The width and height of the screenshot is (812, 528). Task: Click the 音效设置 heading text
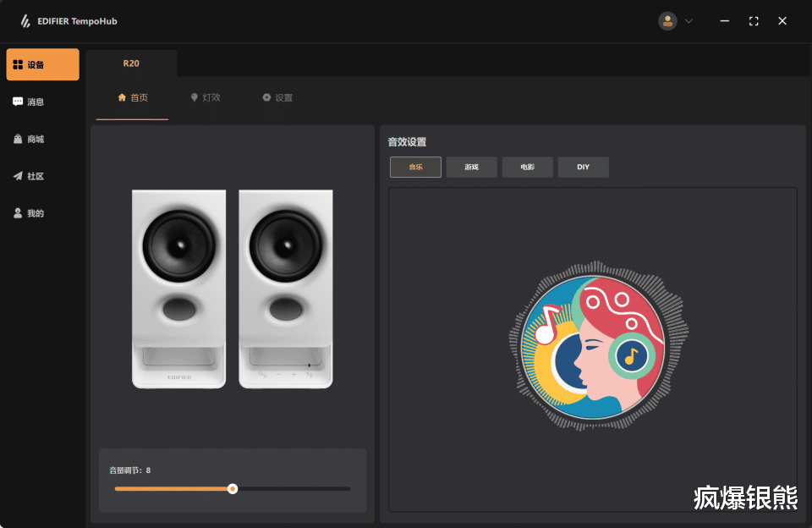[x=407, y=142]
